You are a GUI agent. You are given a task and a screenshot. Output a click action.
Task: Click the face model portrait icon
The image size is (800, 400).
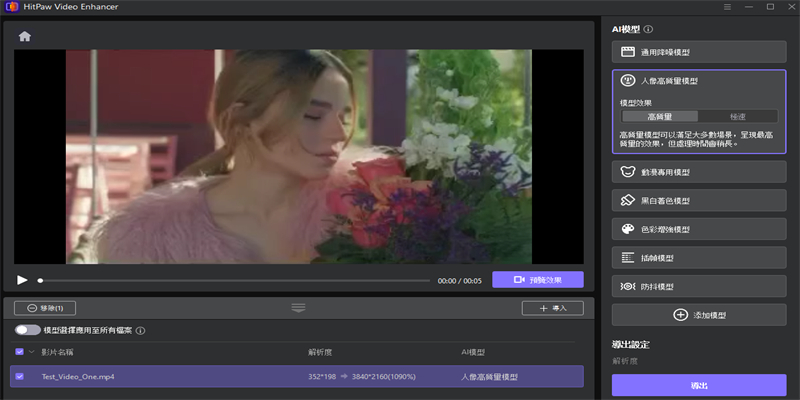pos(628,81)
